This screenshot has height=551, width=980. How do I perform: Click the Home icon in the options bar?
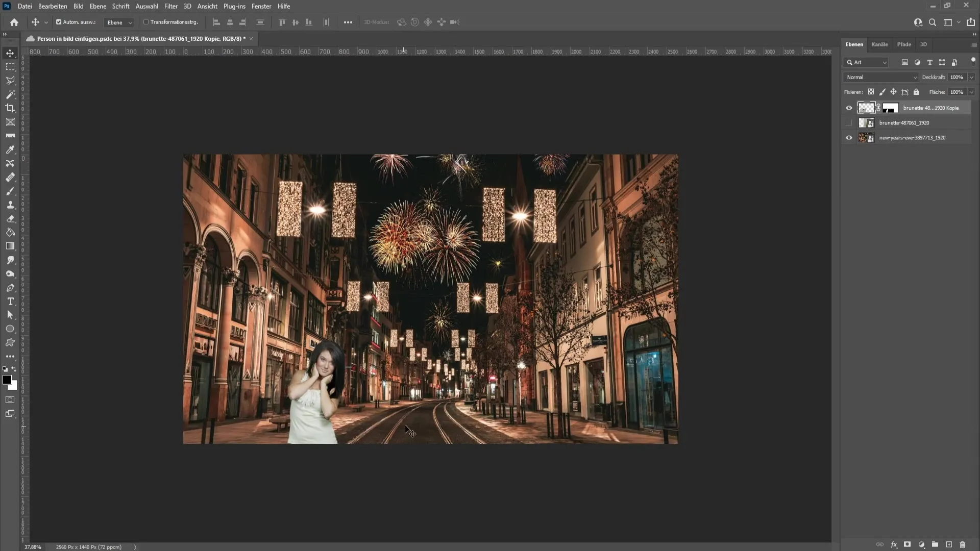[x=14, y=22]
